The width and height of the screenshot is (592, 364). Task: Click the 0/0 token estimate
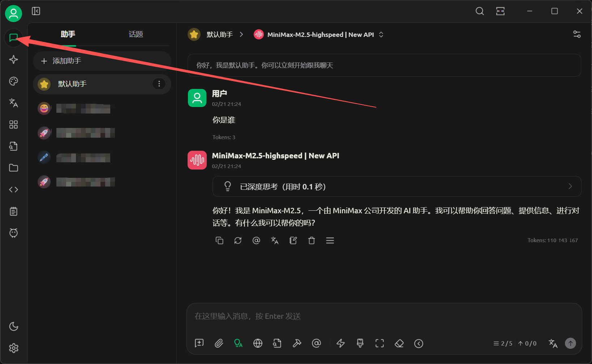[527, 343]
